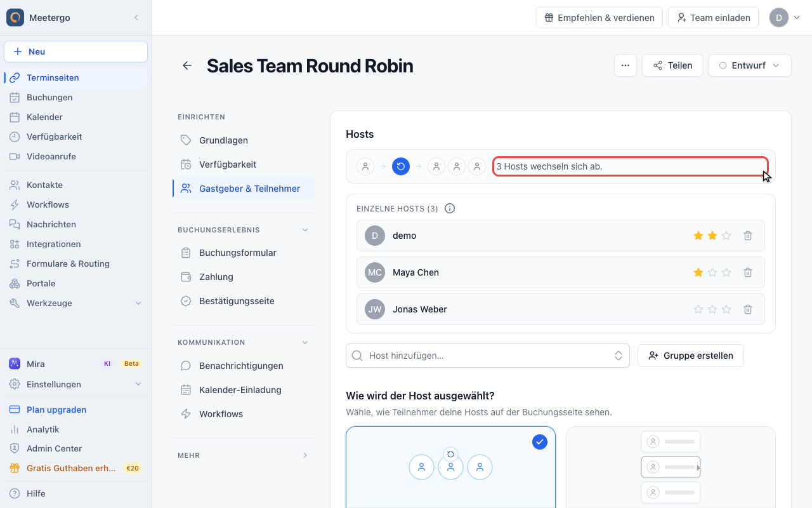Select the round robin rotation icon
The image size is (812, 508).
coord(401,166)
